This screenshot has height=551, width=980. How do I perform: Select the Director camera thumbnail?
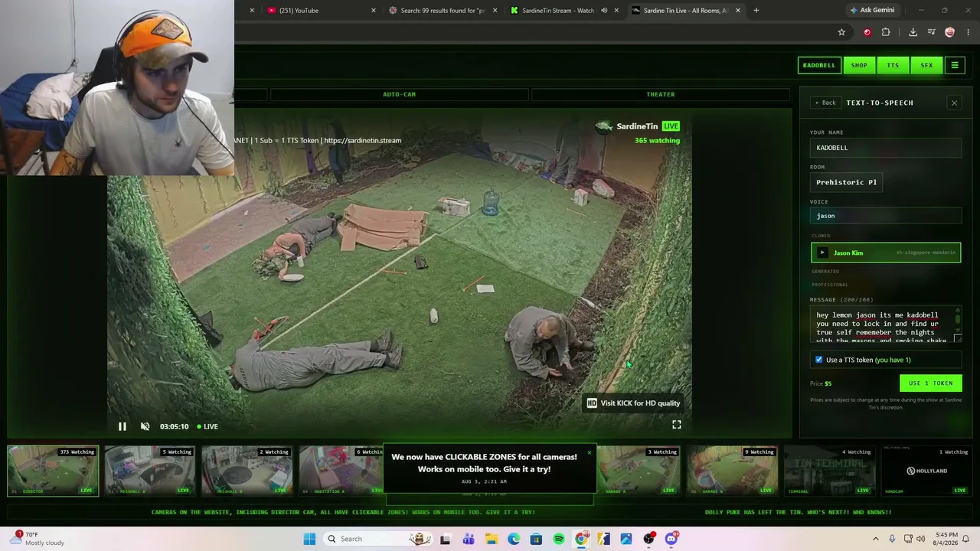(54, 471)
